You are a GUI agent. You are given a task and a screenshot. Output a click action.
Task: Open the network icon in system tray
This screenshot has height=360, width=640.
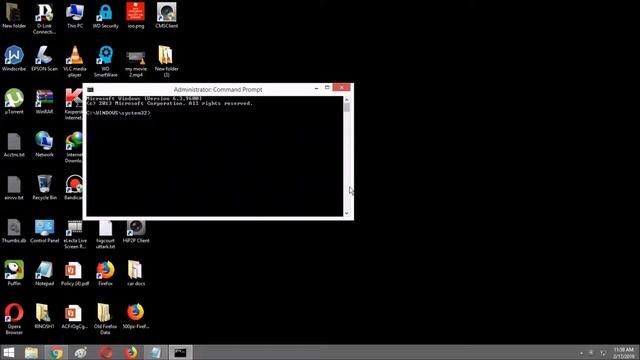pos(603,353)
